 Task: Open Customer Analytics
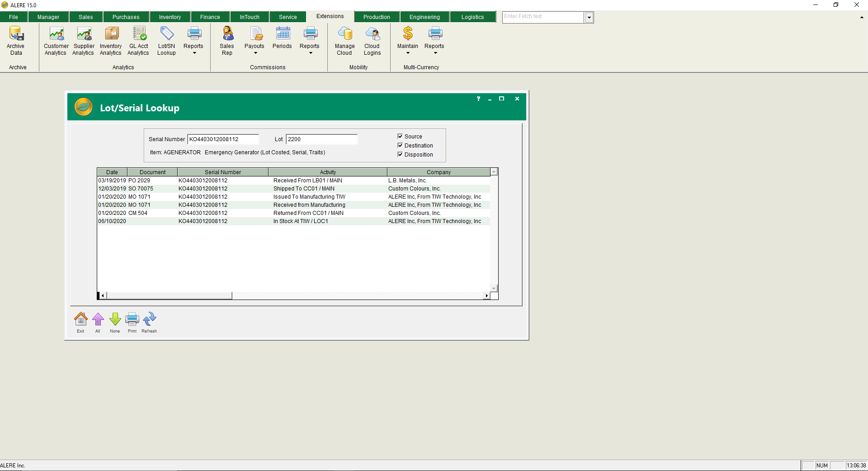pos(56,41)
